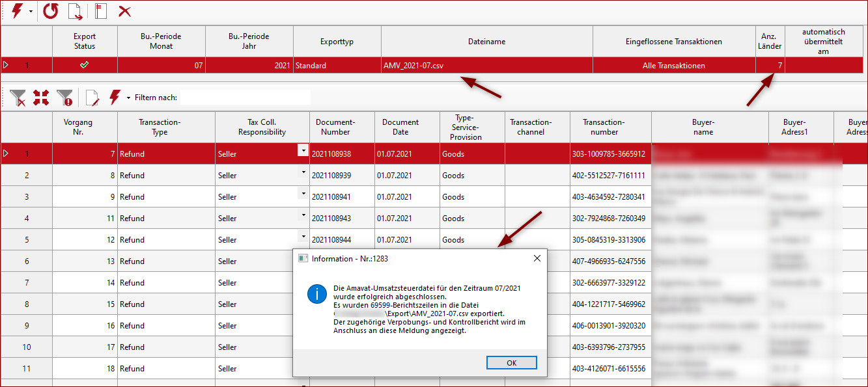Click the Transaction-Type column header
Viewport: 868px width, 387px height.
pyautogui.click(x=160, y=127)
